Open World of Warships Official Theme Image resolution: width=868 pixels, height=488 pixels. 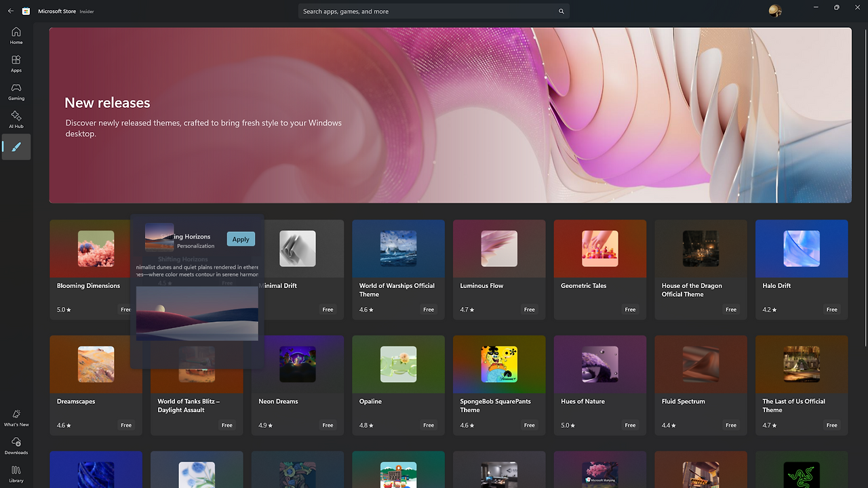pyautogui.click(x=398, y=269)
